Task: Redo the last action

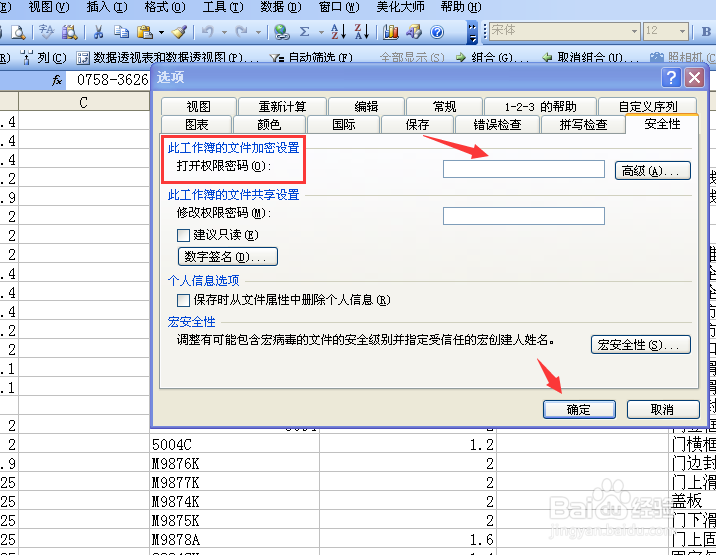Action: click(242, 32)
